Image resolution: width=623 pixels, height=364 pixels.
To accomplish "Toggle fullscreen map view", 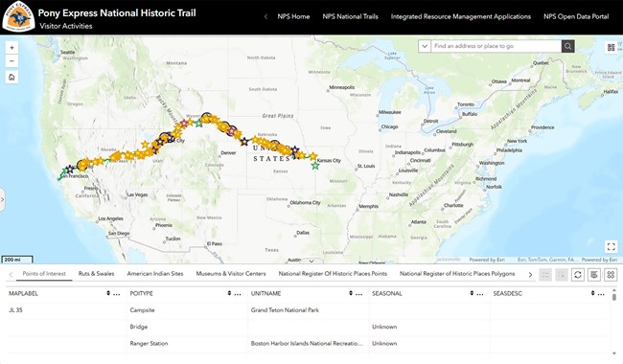I will 611,246.
